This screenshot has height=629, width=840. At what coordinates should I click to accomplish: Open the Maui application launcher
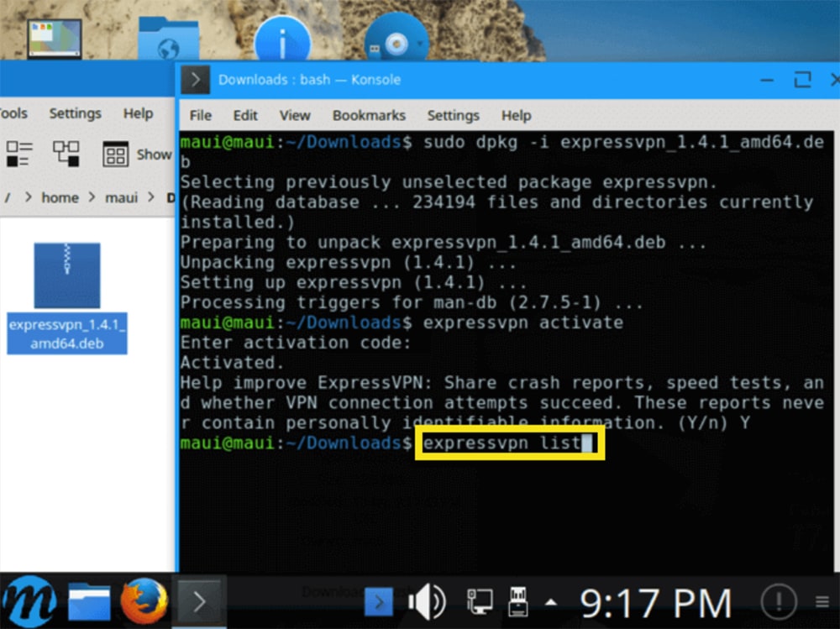pyautogui.click(x=29, y=601)
